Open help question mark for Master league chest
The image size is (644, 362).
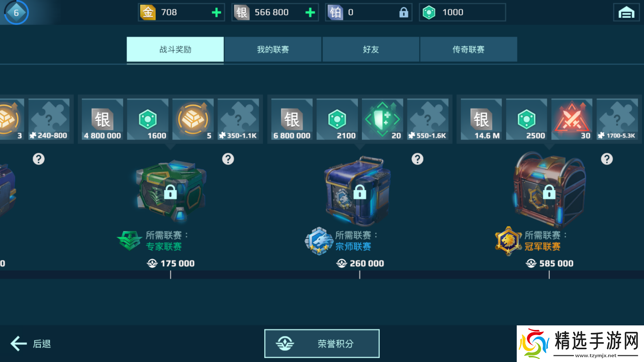417,159
